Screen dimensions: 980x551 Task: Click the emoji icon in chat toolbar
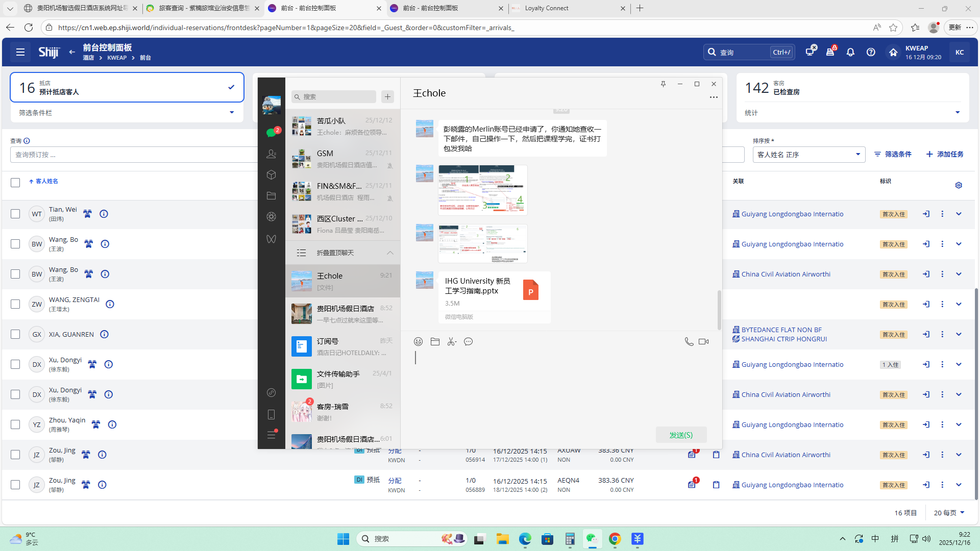(x=418, y=342)
